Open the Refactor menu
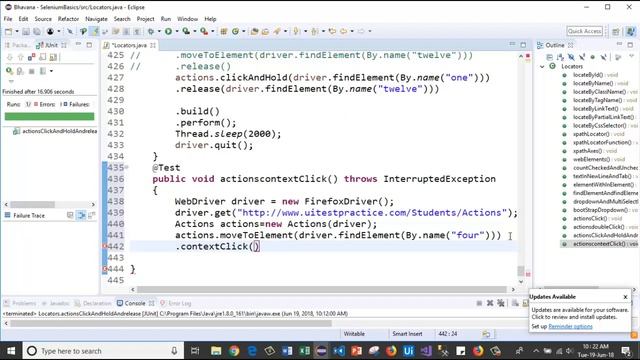The width and height of the screenshot is (640, 360). tap(68, 19)
